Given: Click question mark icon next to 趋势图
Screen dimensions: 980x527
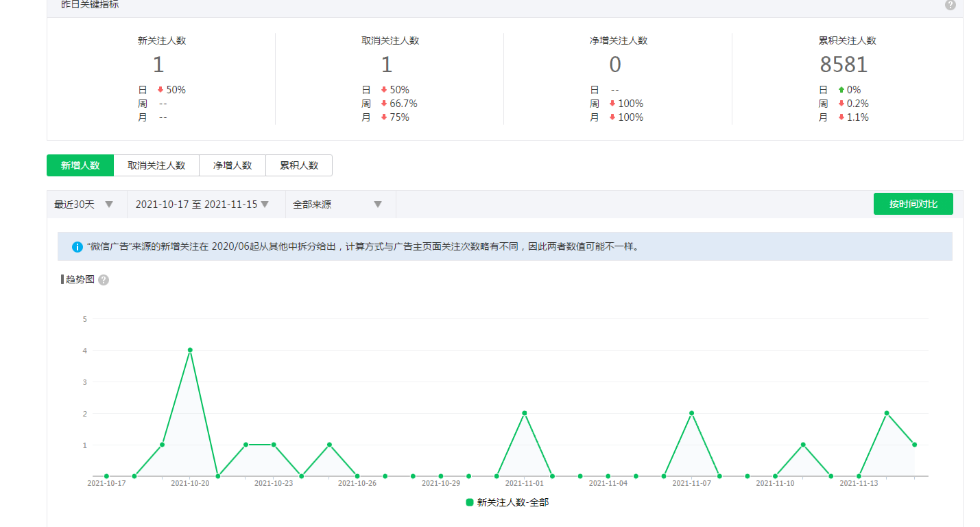Looking at the screenshot, I should [104, 280].
